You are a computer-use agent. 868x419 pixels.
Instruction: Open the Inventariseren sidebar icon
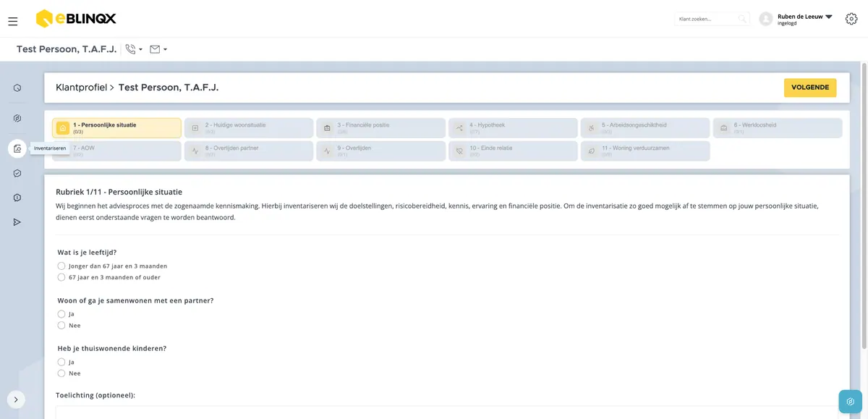[x=17, y=148]
